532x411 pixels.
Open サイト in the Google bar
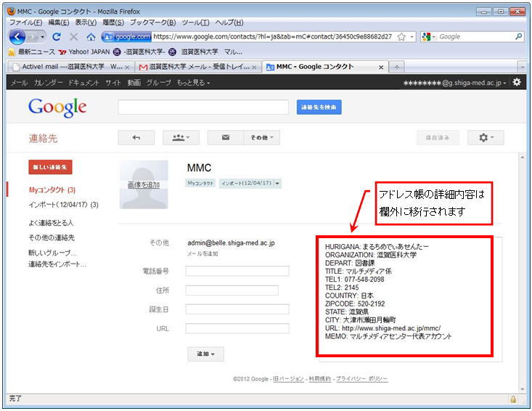[113, 83]
